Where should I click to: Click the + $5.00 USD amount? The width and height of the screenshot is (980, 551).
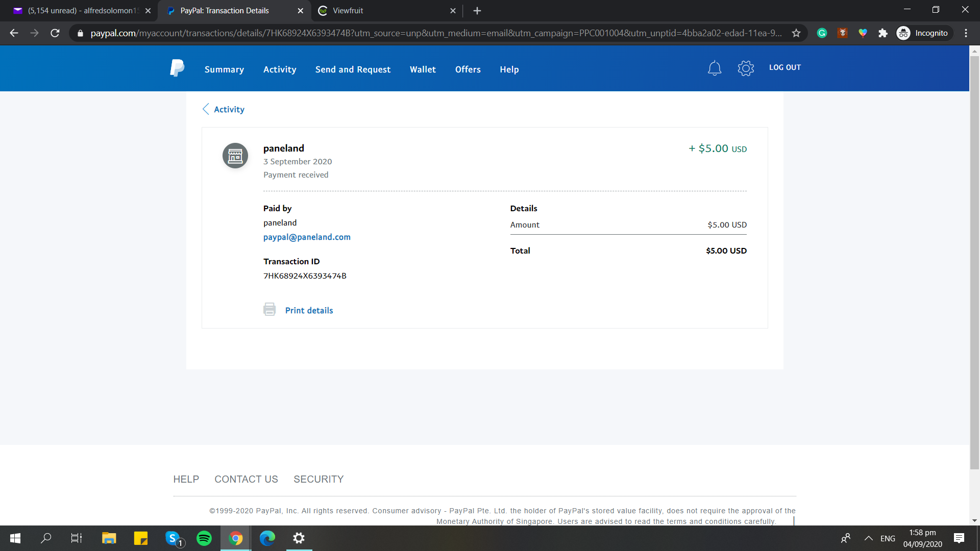[x=718, y=148]
